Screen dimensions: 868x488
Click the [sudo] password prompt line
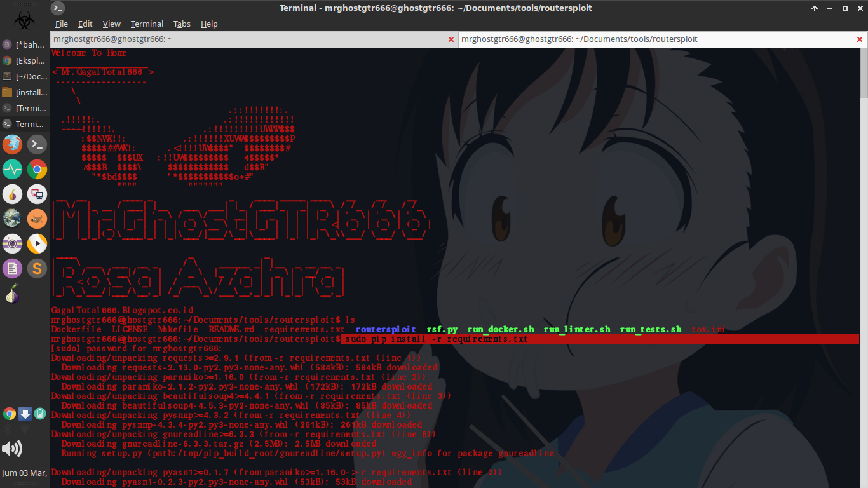tap(137, 348)
